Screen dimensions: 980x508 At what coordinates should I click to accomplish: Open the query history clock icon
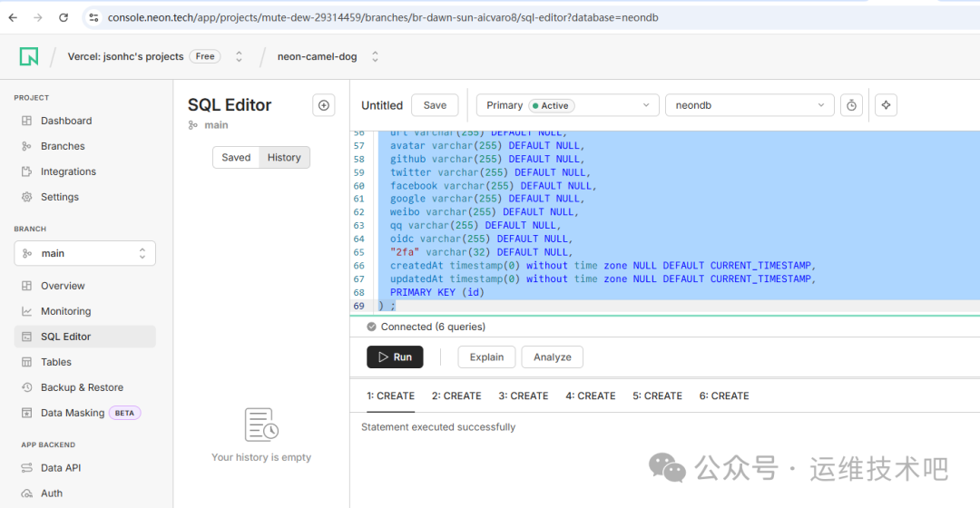[x=851, y=105]
